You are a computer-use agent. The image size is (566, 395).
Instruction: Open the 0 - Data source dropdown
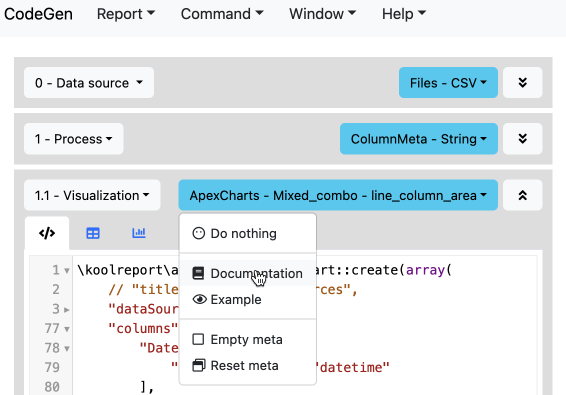[x=89, y=83]
